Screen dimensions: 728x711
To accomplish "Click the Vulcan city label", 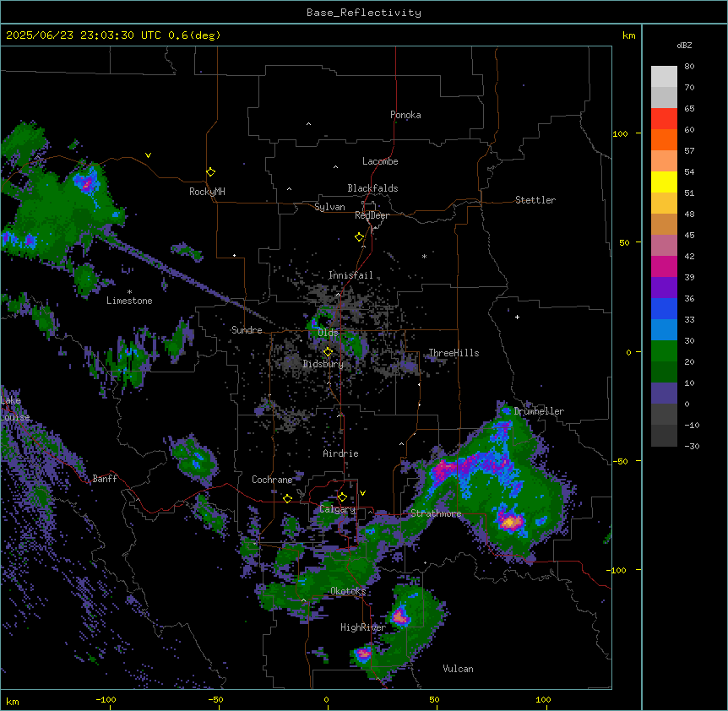I will pos(459,669).
